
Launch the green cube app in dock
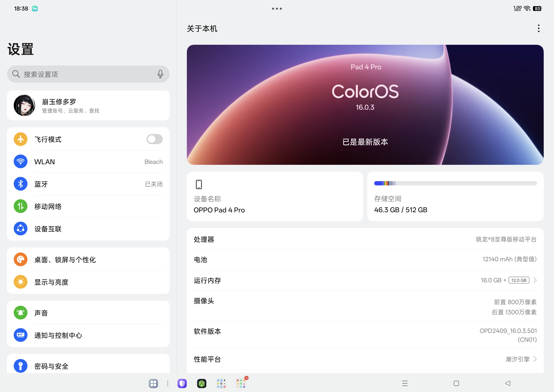click(x=202, y=383)
